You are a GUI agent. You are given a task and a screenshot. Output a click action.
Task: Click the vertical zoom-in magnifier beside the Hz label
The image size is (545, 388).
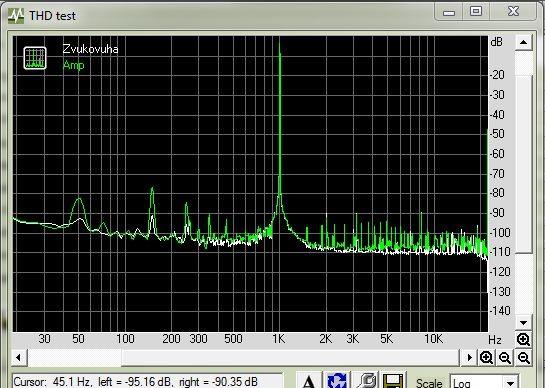pyautogui.click(x=523, y=339)
